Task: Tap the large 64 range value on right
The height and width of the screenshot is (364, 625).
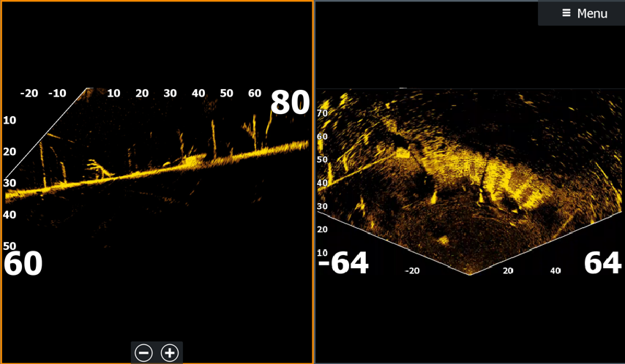Action: (602, 263)
